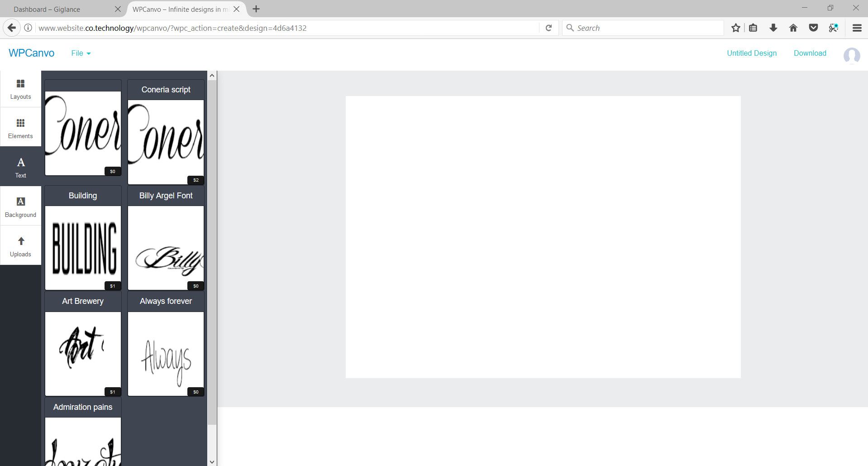The width and height of the screenshot is (868, 466).
Task: Reload the page with refresh icon
Action: pos(548,28)
